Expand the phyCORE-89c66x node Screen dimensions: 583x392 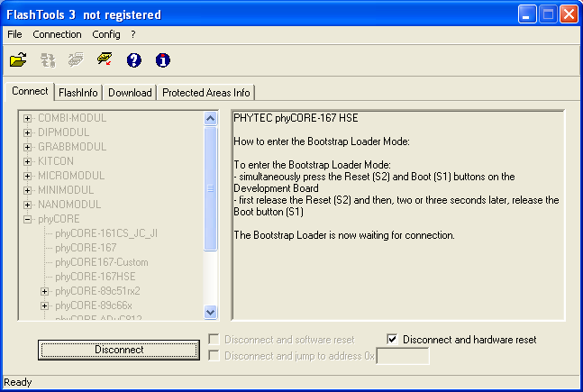[44, 305]
